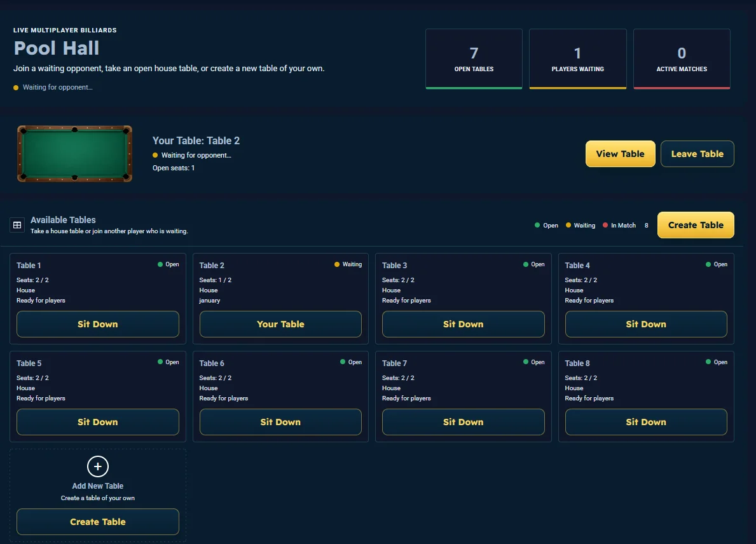Click the Players Waiting stat card

click(577, 58)
